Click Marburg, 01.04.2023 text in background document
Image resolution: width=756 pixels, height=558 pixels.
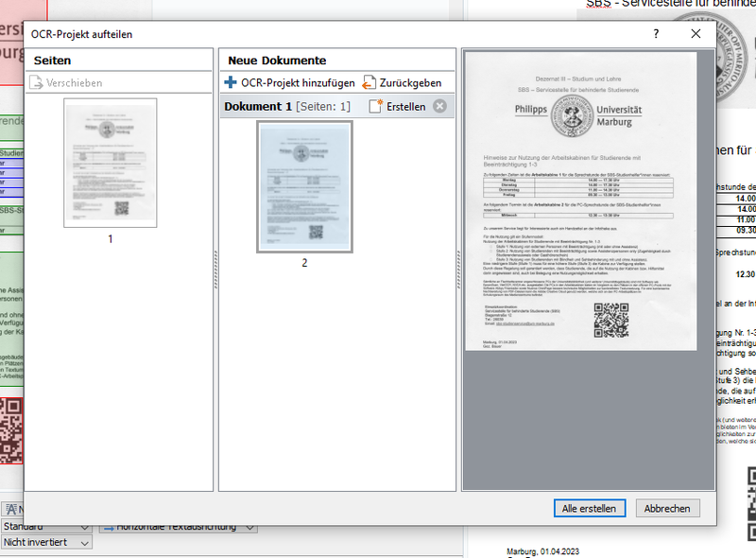point(542,551)
